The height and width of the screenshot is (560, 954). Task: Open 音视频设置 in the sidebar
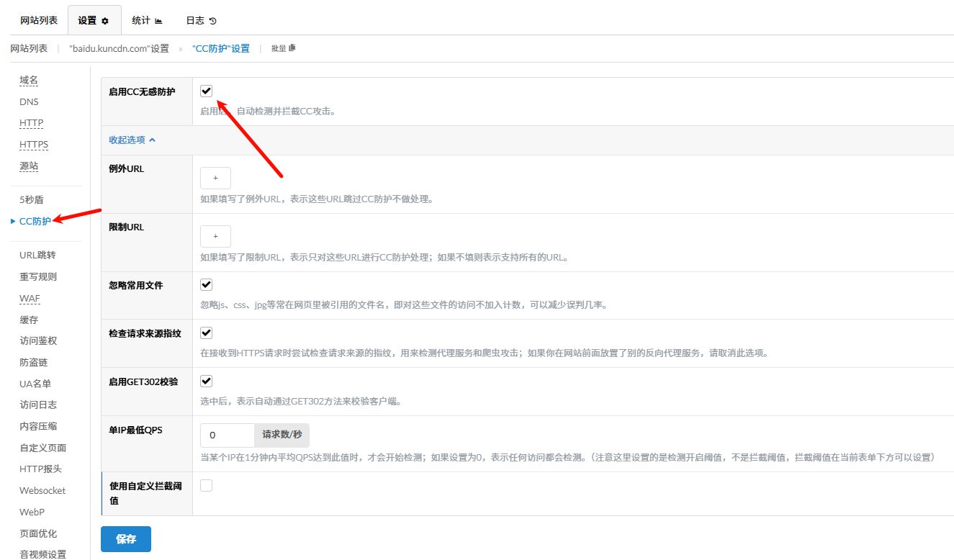pos(42,554)
